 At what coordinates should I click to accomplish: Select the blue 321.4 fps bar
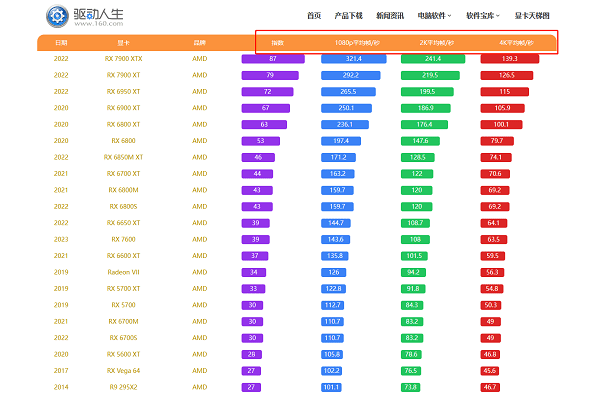click(354, 59)
